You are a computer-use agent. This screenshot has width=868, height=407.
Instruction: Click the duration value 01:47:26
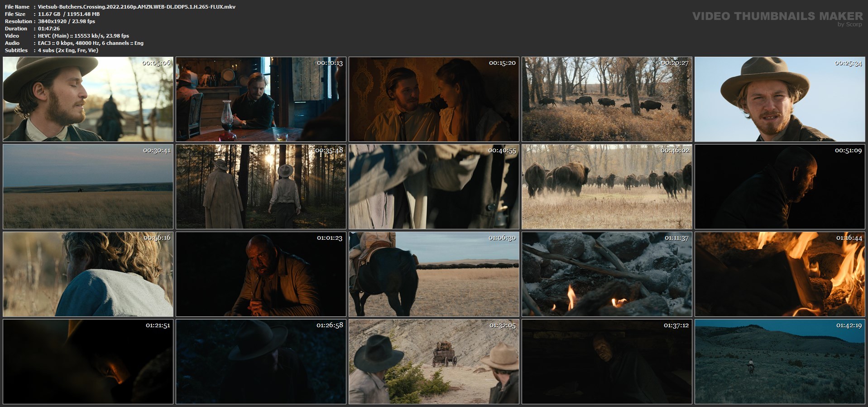coord(49,29)
